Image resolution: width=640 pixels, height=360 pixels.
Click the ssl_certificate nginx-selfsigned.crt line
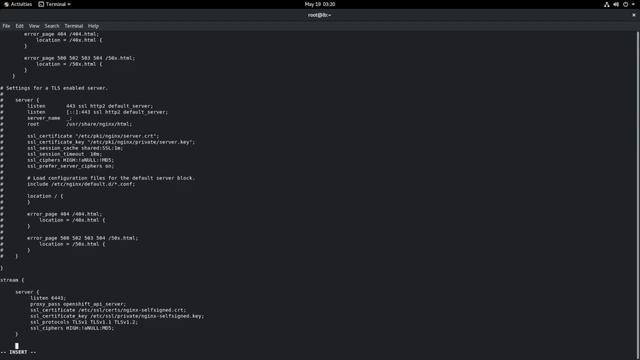point(108,310)
